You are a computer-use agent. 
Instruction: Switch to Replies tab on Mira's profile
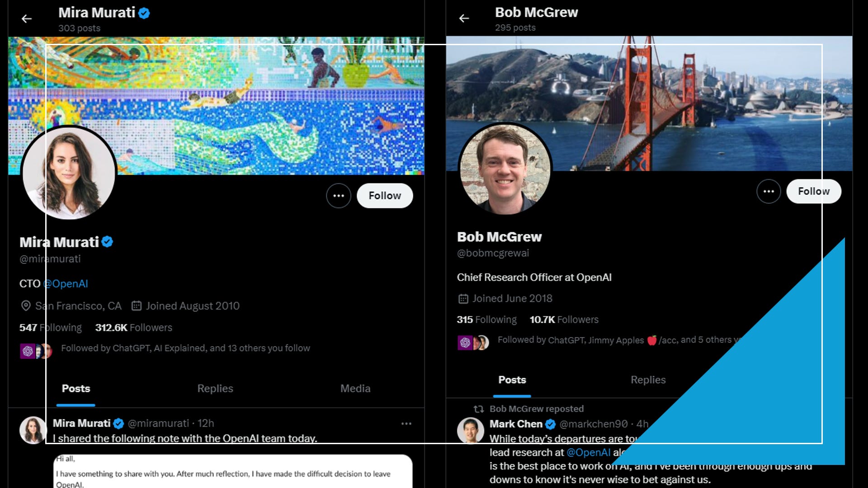(x=215, y=389)
